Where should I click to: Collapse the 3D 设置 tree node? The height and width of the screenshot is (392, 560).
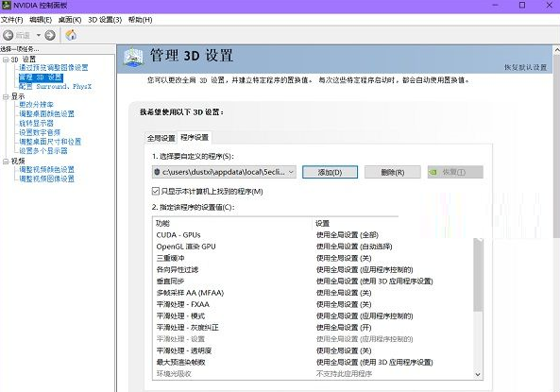[x=6, y=60]
